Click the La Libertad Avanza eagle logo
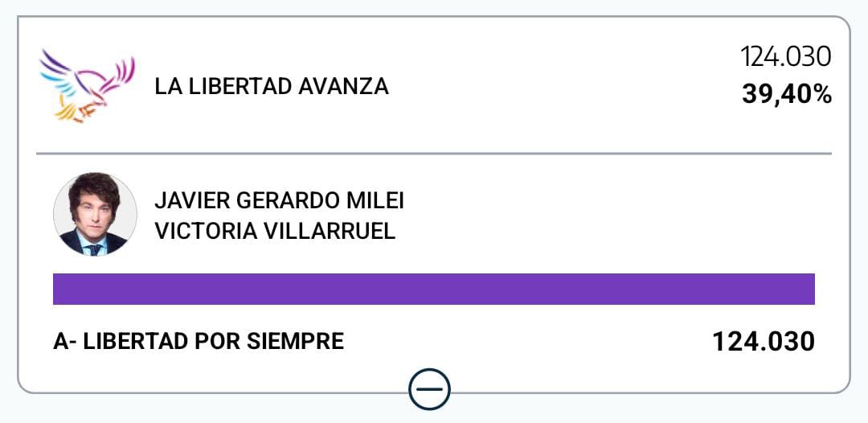Screen dimensions: 868x423 (87, 84)
